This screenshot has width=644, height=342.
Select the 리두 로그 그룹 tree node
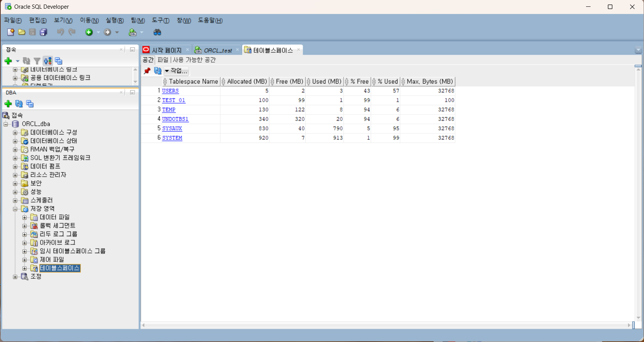58,234
